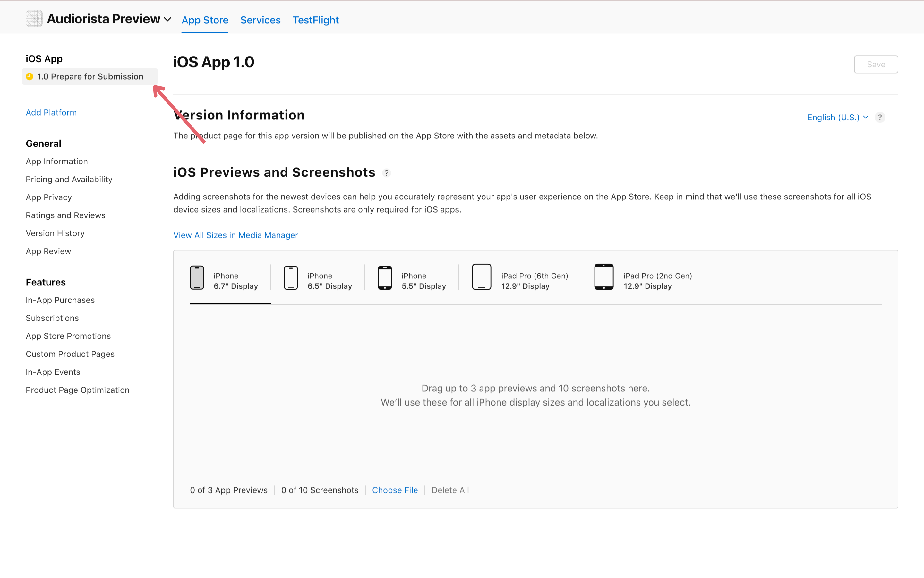Click the iPhone 5.5" device icon

[x=385, y=277]
